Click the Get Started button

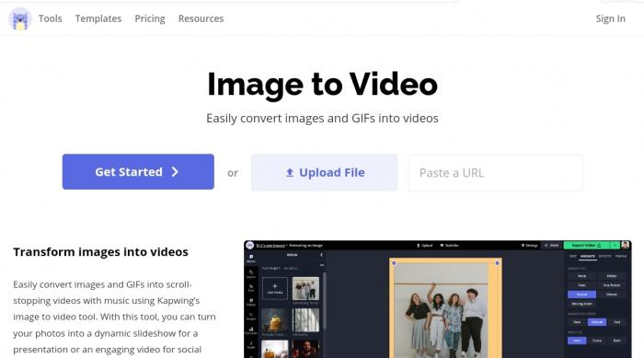coord(138,172)
